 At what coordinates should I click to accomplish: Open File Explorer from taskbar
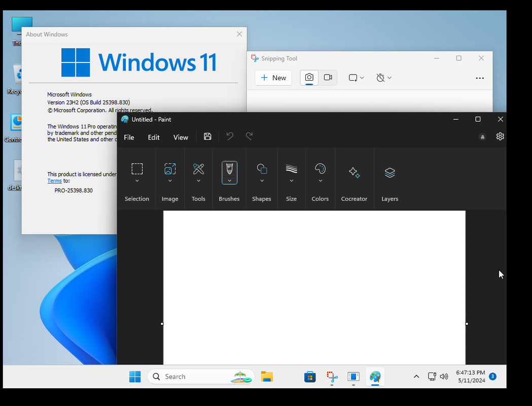pyautogui.click(x=267, y=377)
